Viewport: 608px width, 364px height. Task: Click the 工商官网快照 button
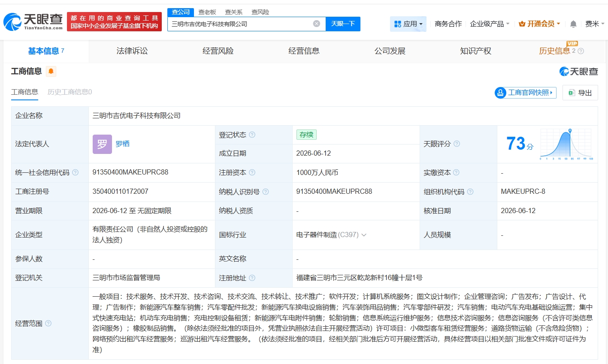click(x=526, y=93)
